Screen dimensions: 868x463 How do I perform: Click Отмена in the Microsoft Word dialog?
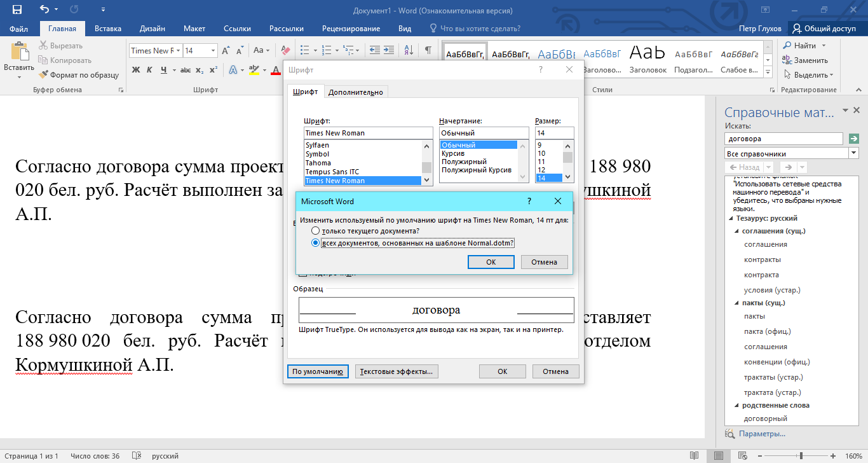pos(544,261)
